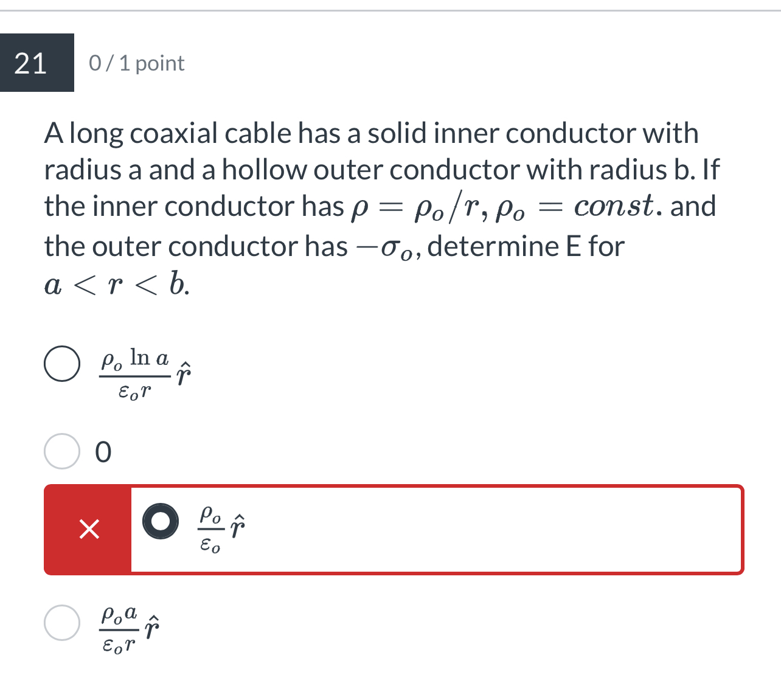Click the ρ₀/ε₀ r̂ formula text

(x=220, y=528)
